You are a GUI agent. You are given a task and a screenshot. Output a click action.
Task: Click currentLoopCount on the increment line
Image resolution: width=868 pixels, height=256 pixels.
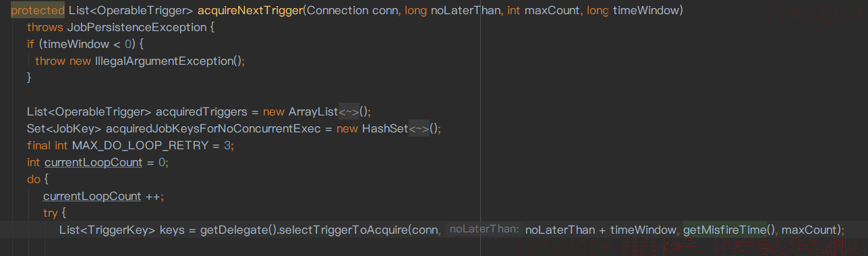[92, 196]
